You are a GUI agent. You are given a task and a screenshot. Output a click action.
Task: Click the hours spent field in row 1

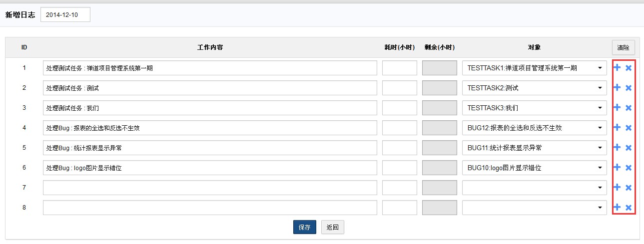tap(399, 68)
